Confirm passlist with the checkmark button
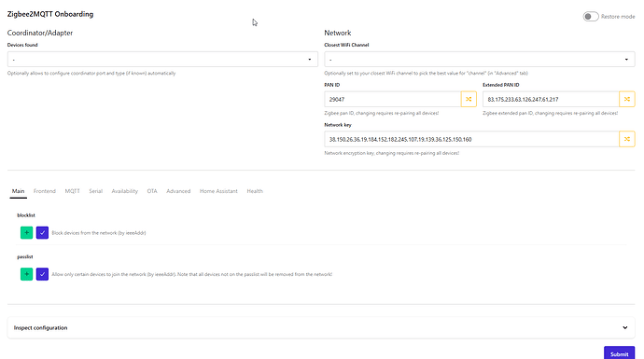This screenshot has height=359, width=644. 42,274
